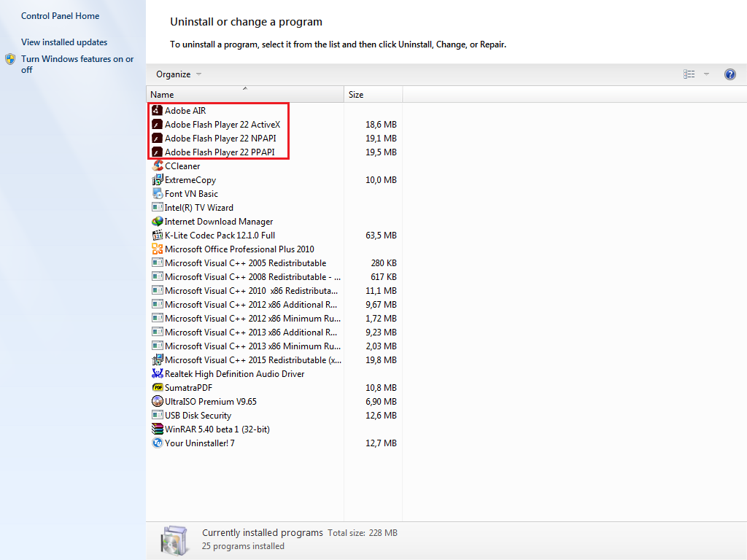Select the Adobe AIR entry

185,111
